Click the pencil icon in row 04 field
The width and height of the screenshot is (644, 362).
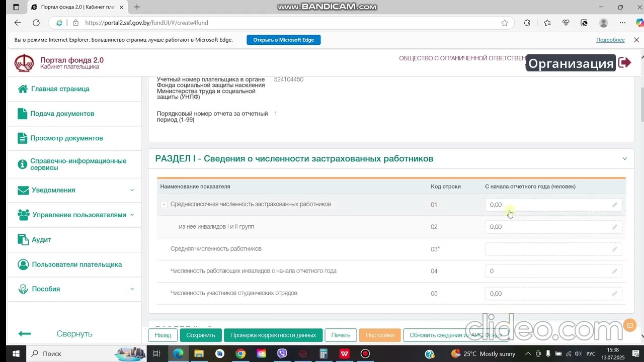[614, 271]
